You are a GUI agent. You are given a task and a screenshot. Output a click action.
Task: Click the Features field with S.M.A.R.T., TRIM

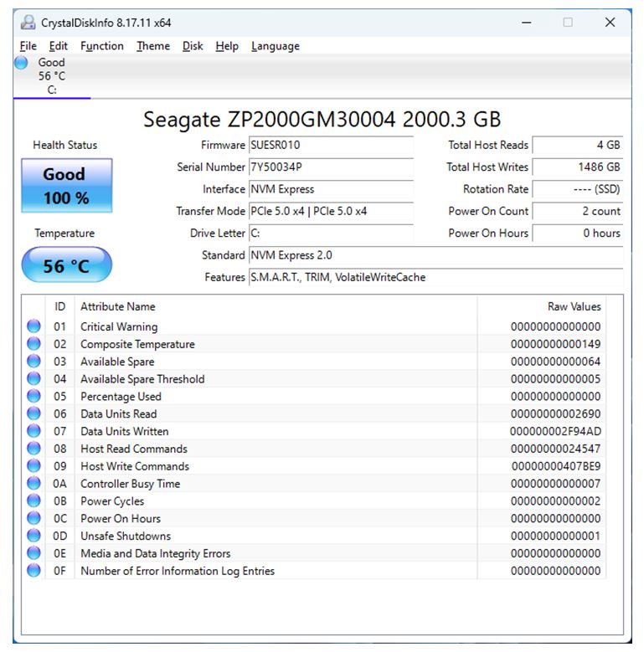(x=436, y=277)
